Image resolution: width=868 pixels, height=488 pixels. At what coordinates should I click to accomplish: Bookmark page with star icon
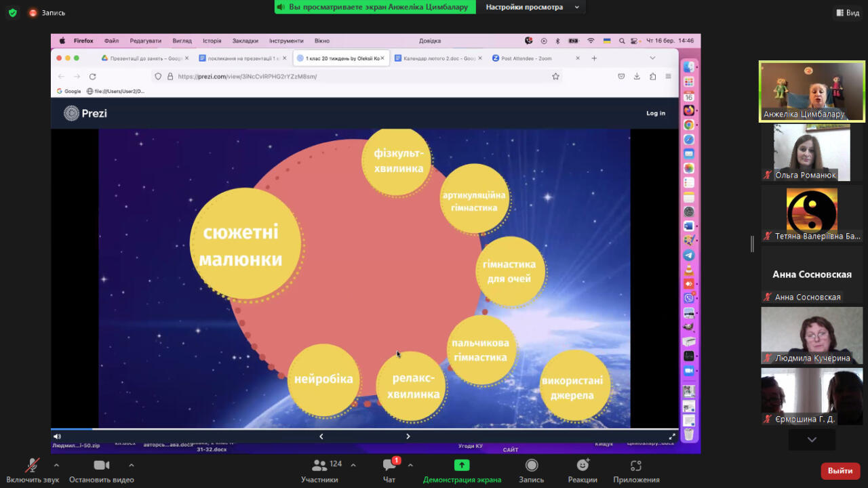click(555, 77)
